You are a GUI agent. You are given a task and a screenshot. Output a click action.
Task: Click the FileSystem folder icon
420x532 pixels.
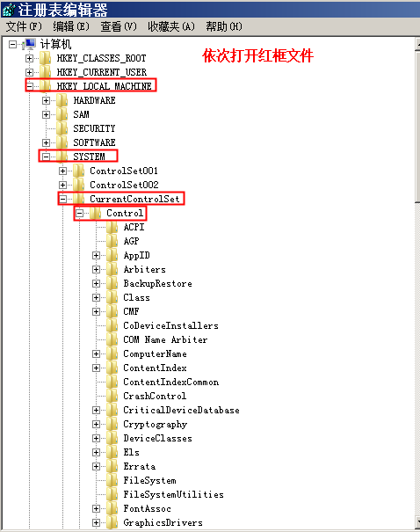click(112, 480)
